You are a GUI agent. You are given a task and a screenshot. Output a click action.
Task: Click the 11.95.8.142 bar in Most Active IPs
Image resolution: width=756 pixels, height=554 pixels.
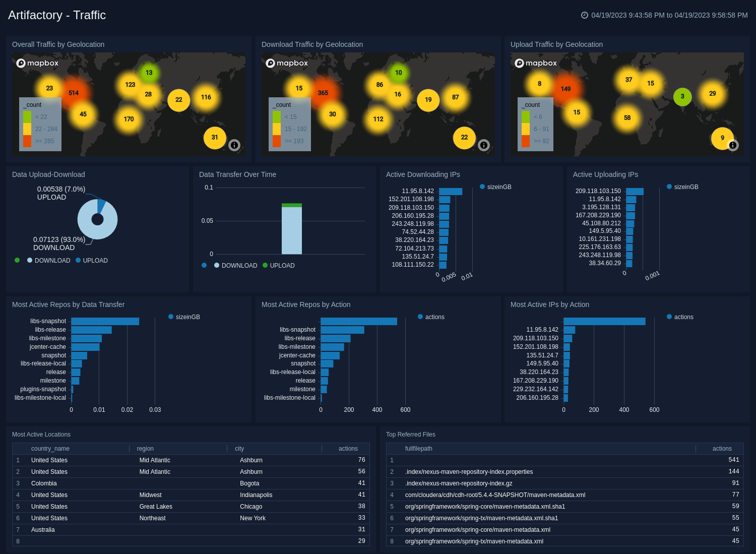pyautogui.click(x=570, y=330)
